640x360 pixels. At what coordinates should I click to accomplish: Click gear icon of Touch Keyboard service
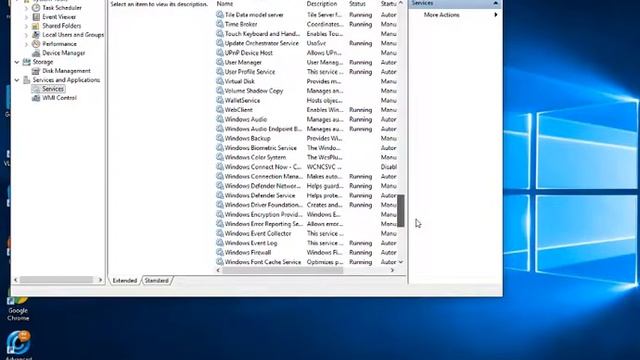[x=220, y=33]
